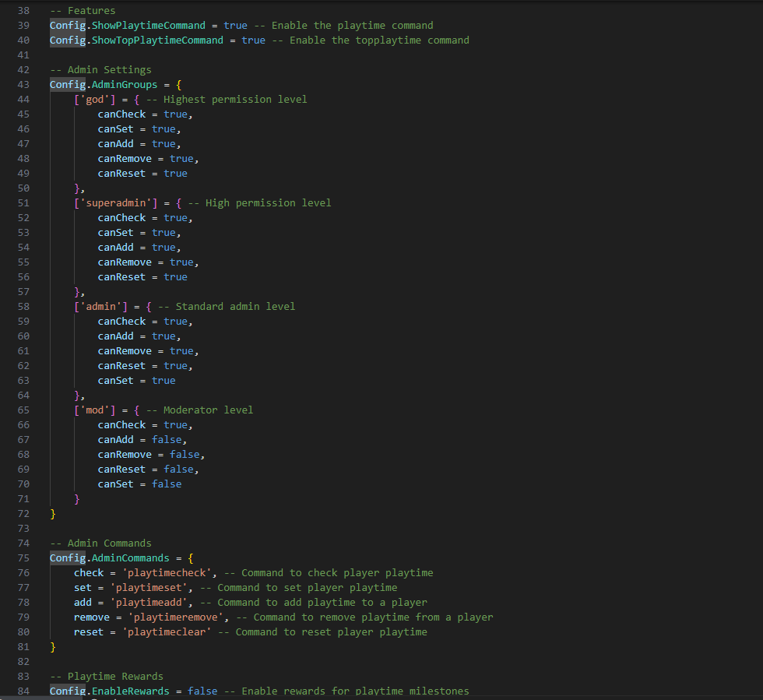Click canRemove on line 68
Viewport: 763px width, 700px height.
[125, 455]
